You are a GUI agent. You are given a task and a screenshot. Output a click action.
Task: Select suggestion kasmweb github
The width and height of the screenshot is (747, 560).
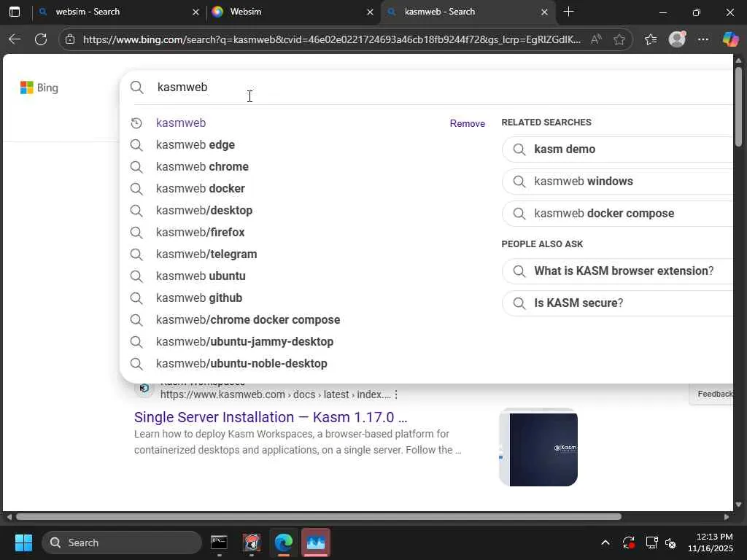[199, 298]
